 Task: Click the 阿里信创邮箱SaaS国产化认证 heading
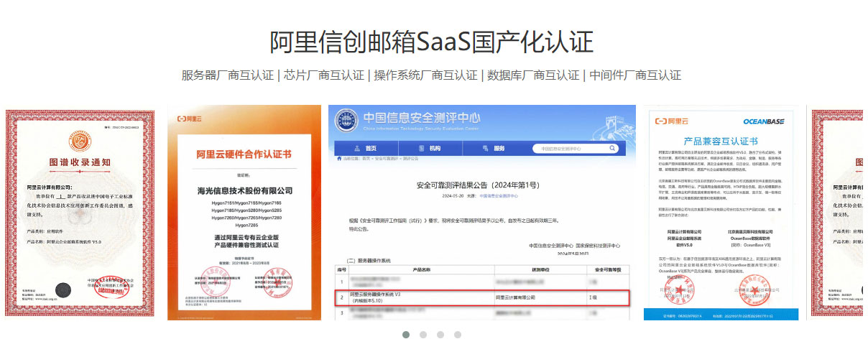[x=432, y=42]
